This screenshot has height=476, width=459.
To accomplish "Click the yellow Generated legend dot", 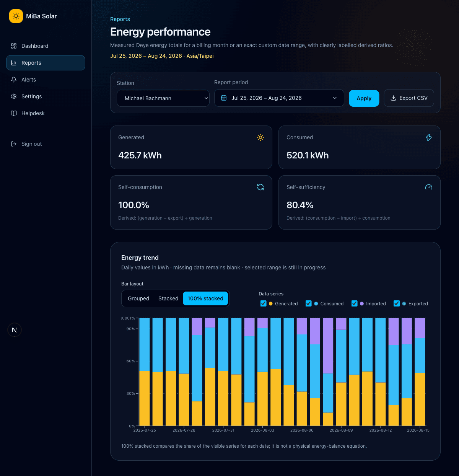I will coord(271,304).
